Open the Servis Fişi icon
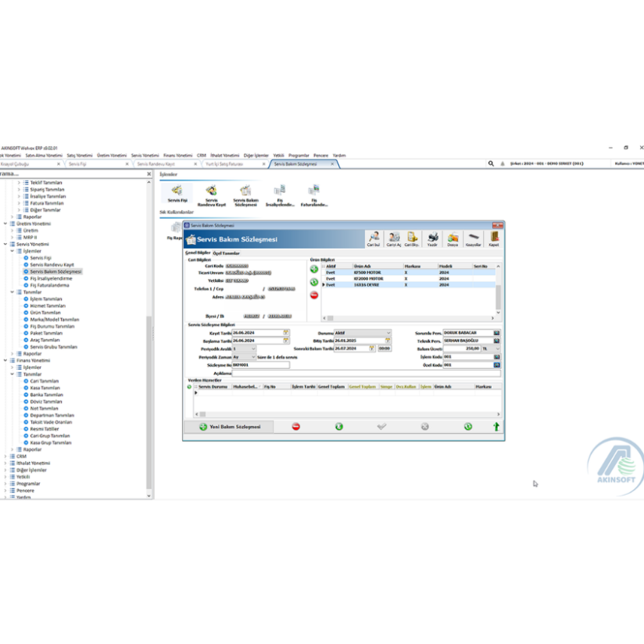644x644 pixels. pos(176,191)
